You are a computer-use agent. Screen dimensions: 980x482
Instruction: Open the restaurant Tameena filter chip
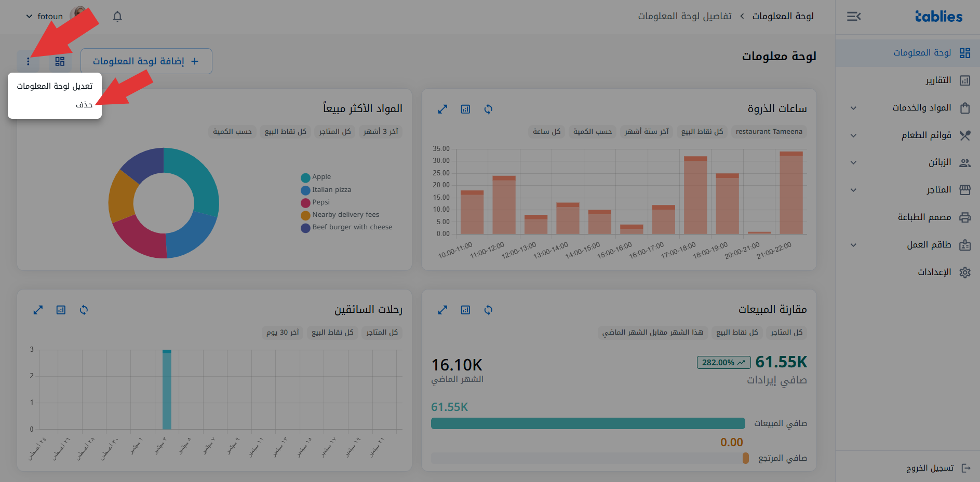click(x=769, y=132)
